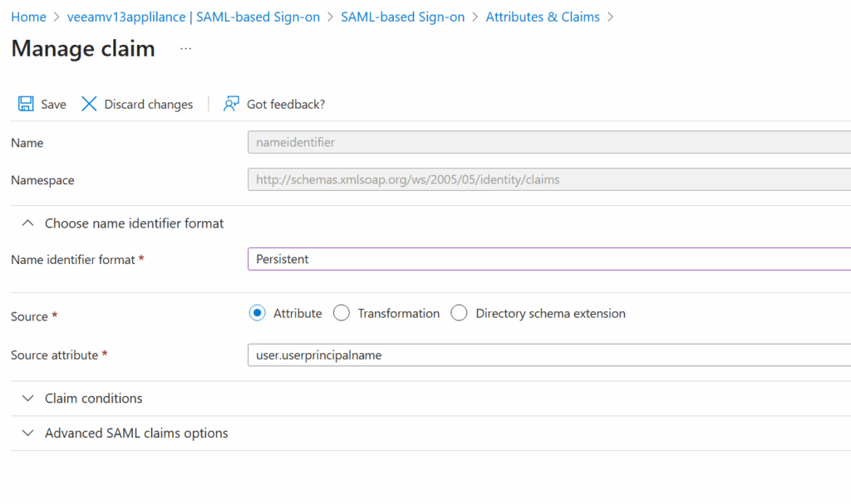Click the Discard changes X icon
This screenshot has height=504, width=851.
(x=89, y=104)
